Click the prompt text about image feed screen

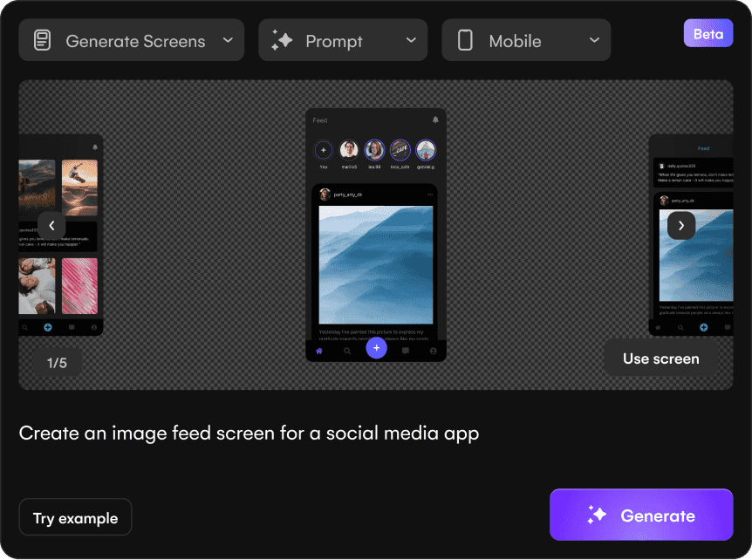coord(249,433)
